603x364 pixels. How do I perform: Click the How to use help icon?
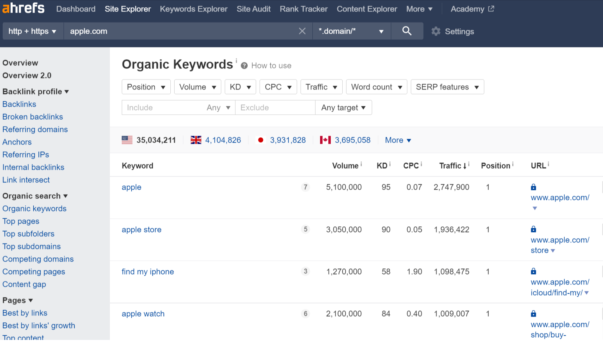tap(244, 66)
